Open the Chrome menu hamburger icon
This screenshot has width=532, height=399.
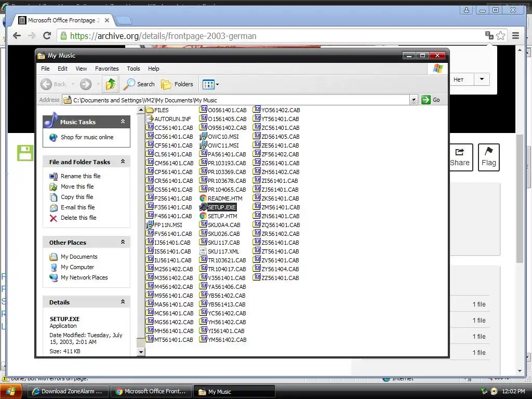click(x=515, y=36)
